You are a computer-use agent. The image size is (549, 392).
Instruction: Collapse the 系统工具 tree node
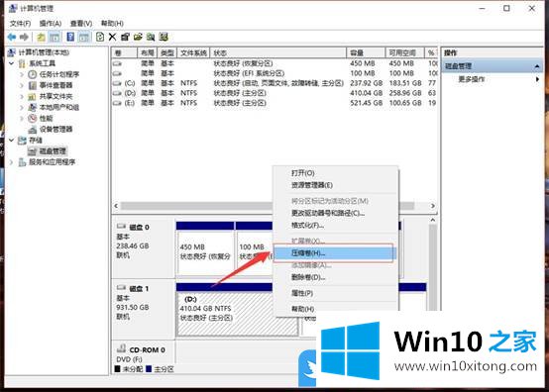[12, 63]
